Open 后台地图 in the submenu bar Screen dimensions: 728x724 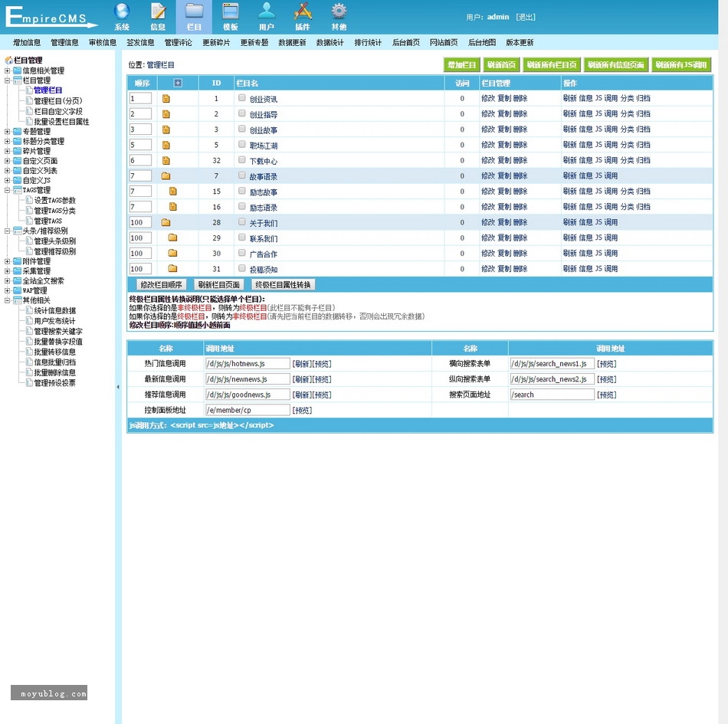coord(481,42)
